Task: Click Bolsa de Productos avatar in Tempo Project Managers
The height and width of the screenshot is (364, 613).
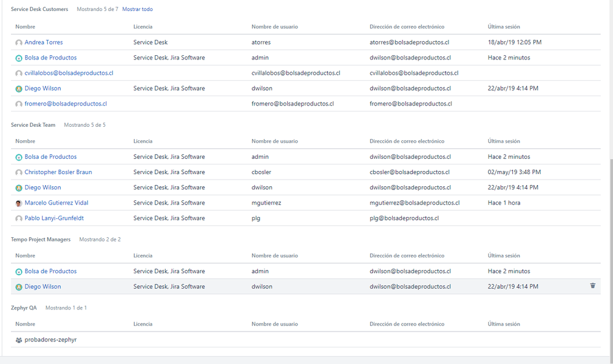Action: [19, 271]
